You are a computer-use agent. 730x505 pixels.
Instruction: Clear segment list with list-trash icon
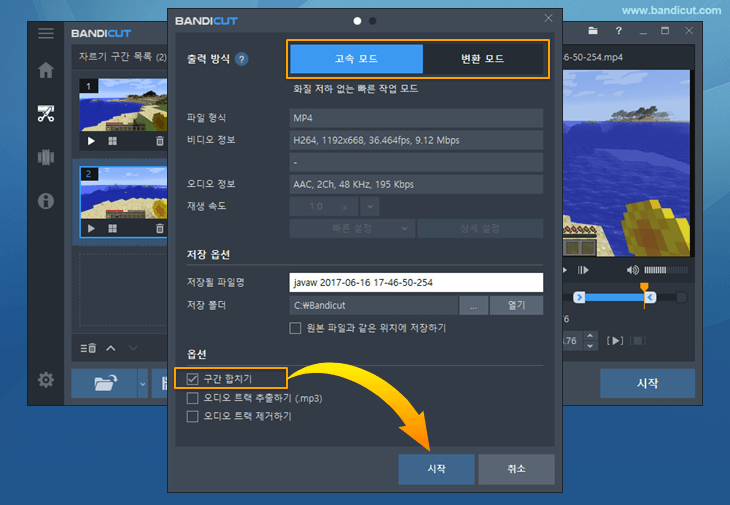click(x=88, y=348)
